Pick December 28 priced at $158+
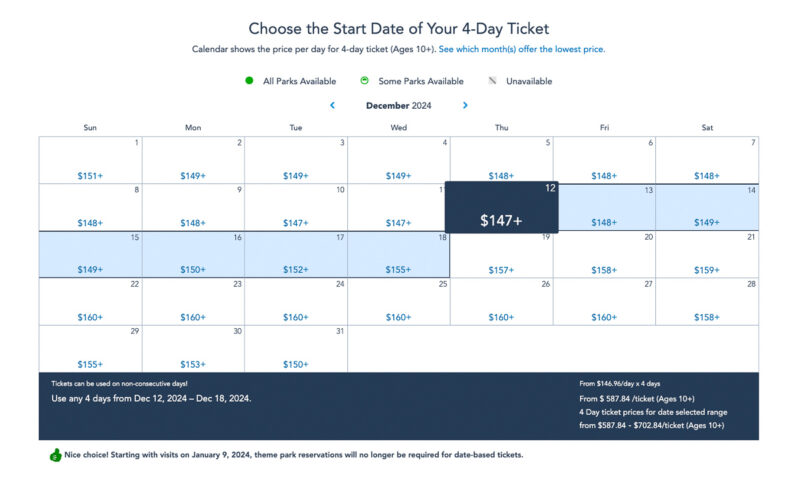This screenshot has width=800, height=479. coord(707,301)
